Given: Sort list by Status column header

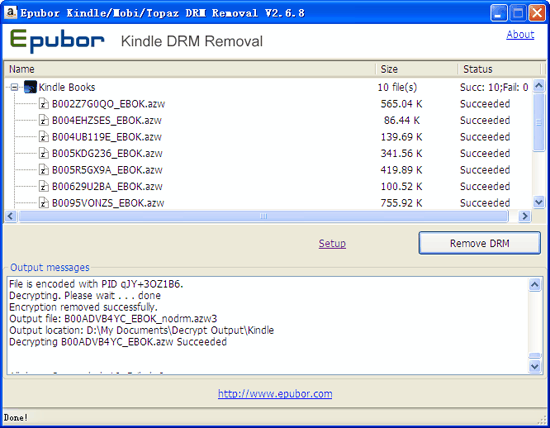Looking at the screenshot, I should [499, 69].
